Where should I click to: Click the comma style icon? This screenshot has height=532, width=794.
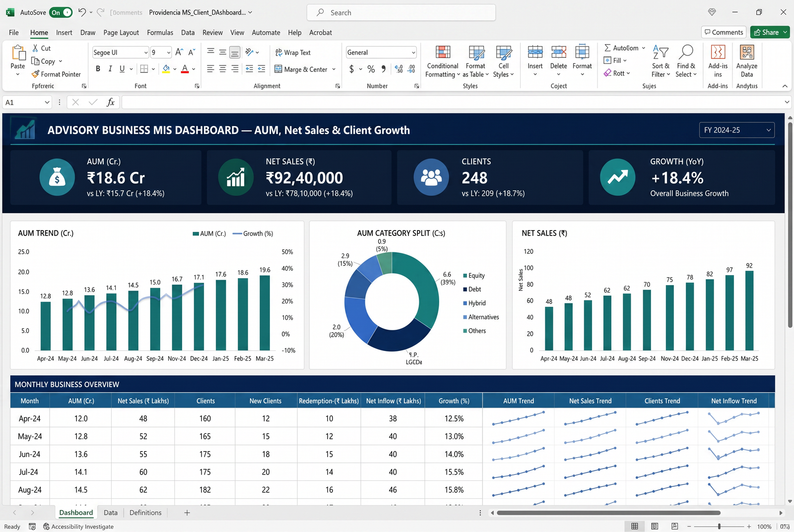tap(383, 69)
